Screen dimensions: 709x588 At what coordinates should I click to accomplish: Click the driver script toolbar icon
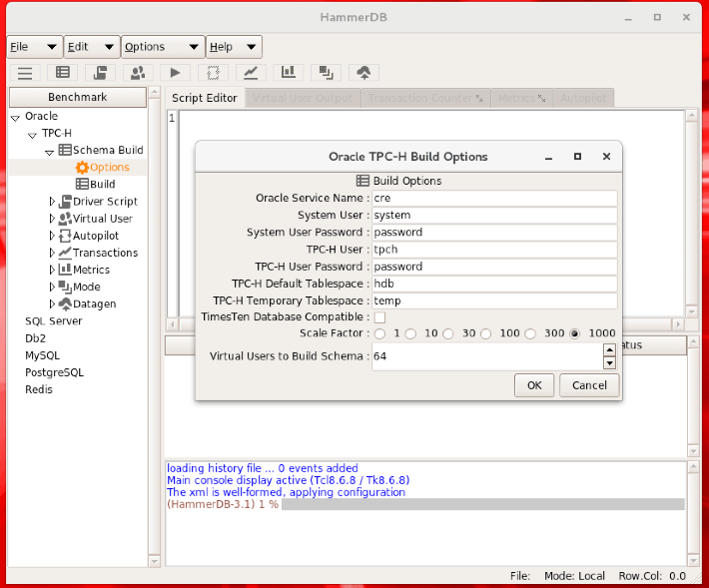(100, 73)
